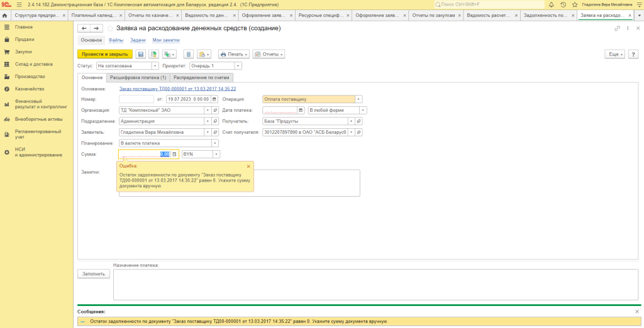Click the favorites star in top bar

click(x=574, y=4)
